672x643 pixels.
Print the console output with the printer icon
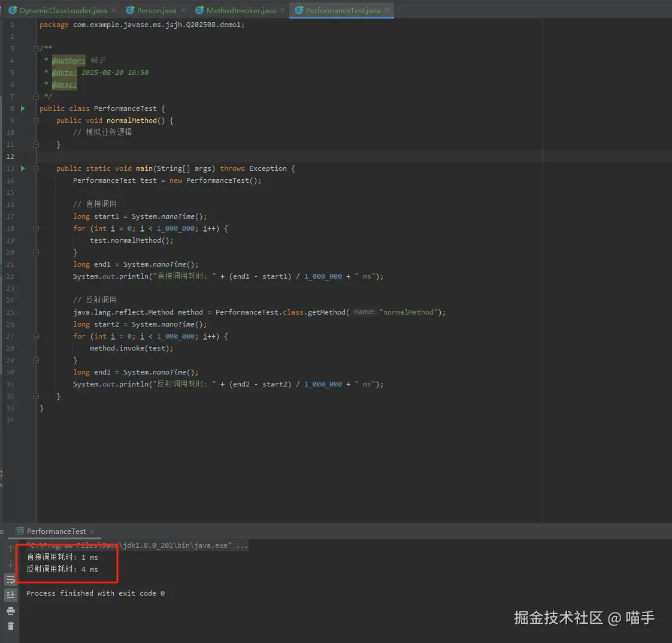[11, 611]
